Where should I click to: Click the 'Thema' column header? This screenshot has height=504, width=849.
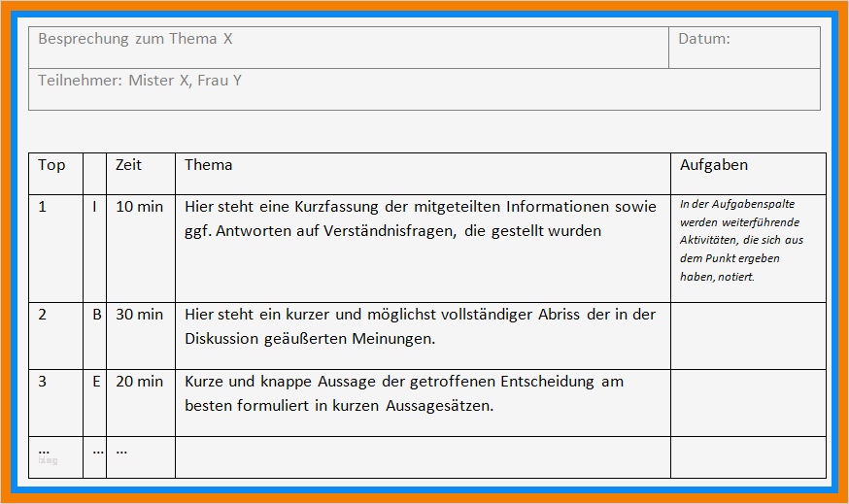point(423,174)
